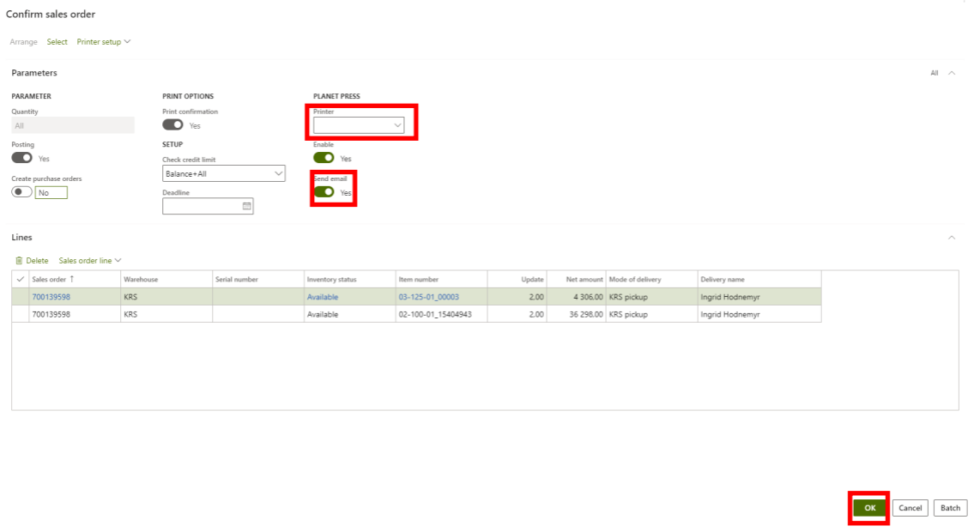Click the Select menu item

(x=57, y=41)
